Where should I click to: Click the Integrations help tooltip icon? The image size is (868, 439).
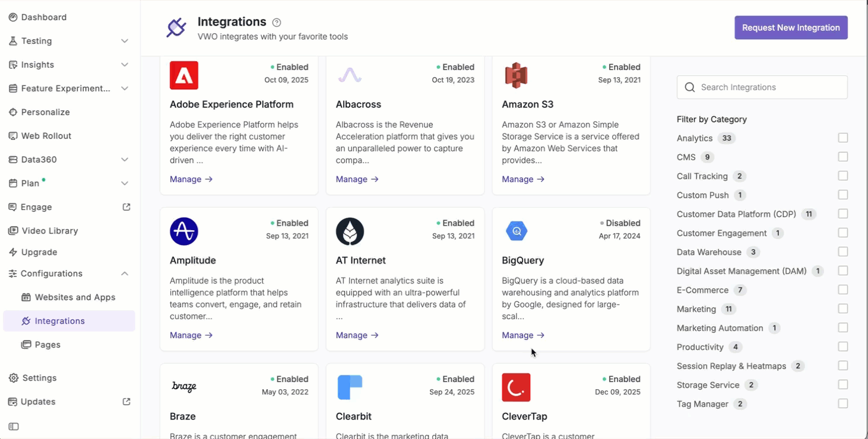[276, 22]
